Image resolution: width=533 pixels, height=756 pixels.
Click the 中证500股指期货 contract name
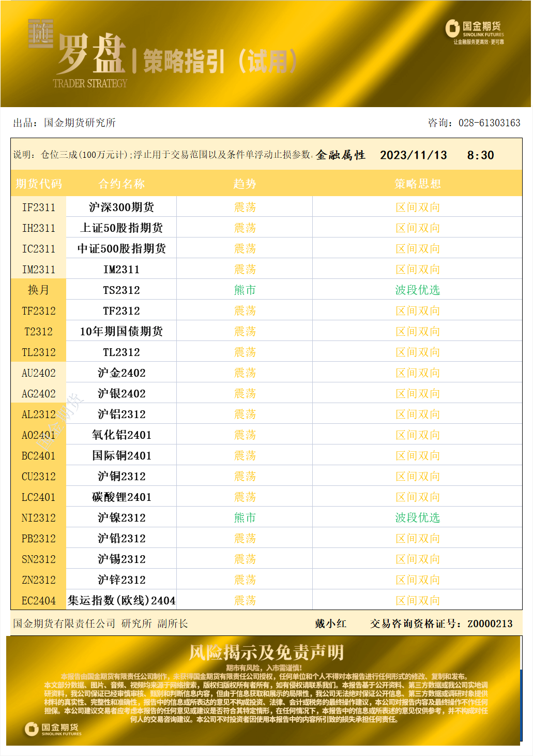121,248
